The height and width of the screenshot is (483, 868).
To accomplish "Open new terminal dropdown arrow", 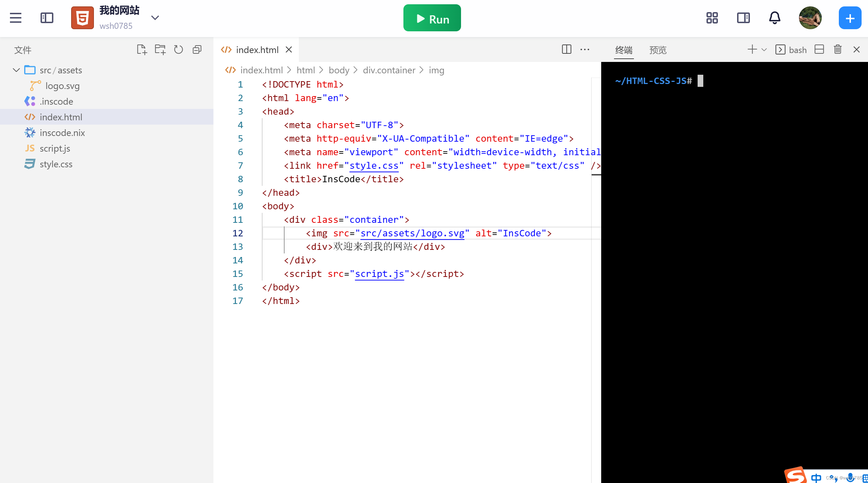I will (764, 50).
